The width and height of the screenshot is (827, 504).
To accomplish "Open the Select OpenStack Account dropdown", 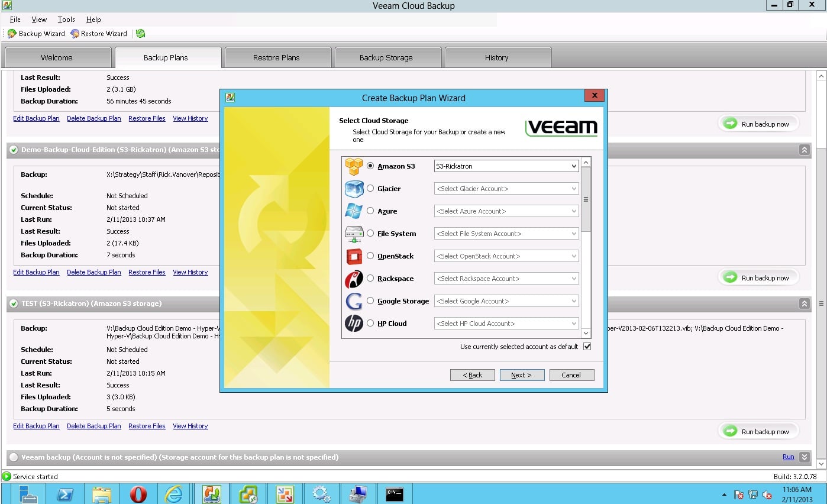I will [x=506, y=256].
